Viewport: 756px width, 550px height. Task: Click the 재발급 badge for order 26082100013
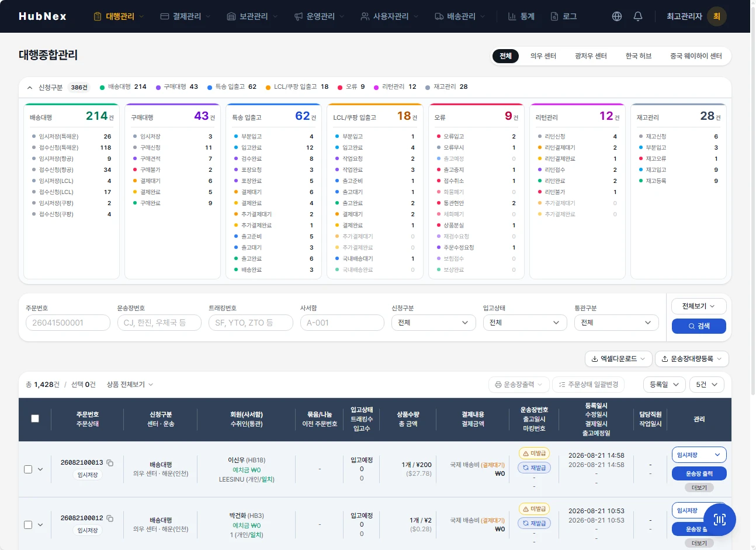tap(534, 468)
